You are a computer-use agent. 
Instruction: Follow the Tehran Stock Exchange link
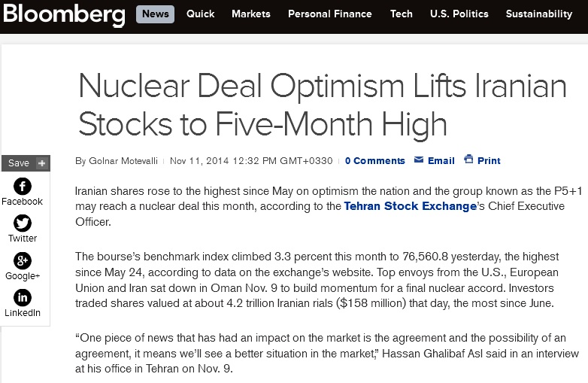pos(411,206)
